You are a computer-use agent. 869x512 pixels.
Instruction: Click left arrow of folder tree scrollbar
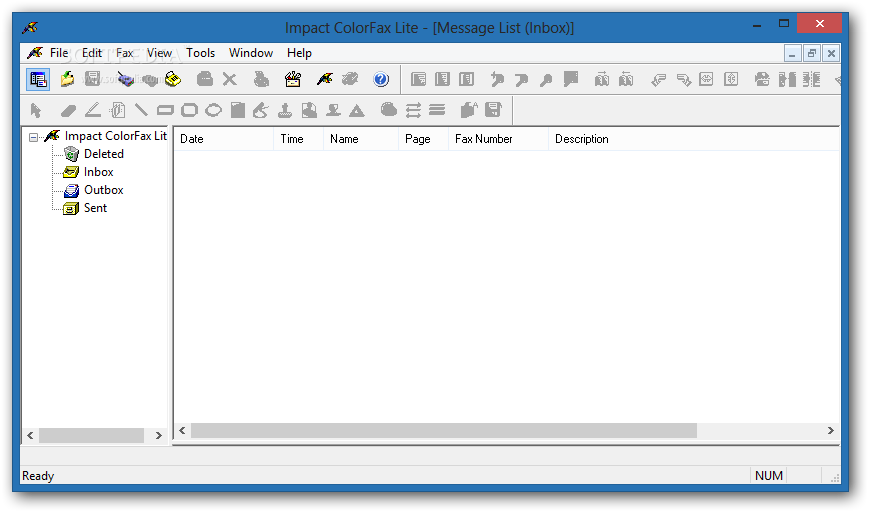(x=30, y=436)
